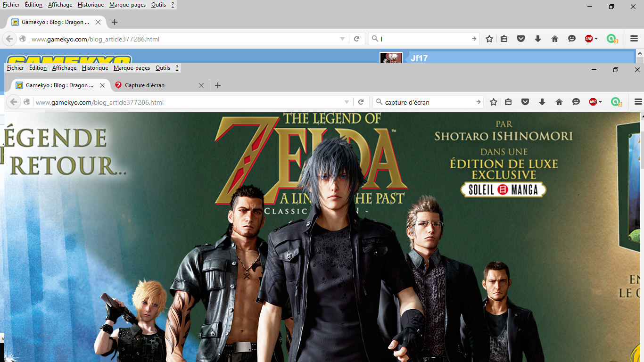
Task: Open Outils menu in outer window
Action: 158,5
